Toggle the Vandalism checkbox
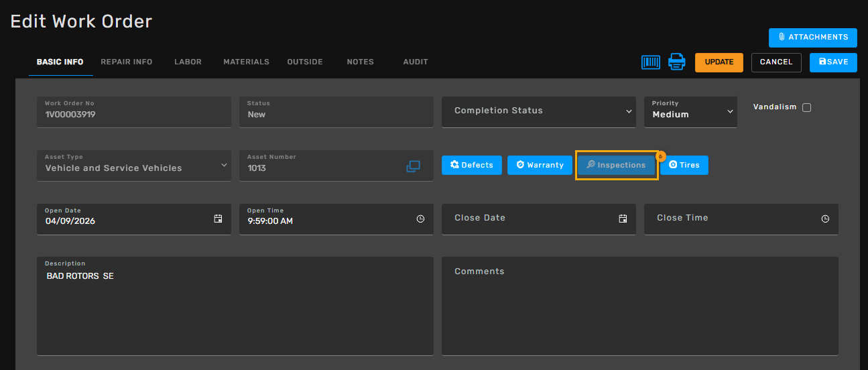 806,107
